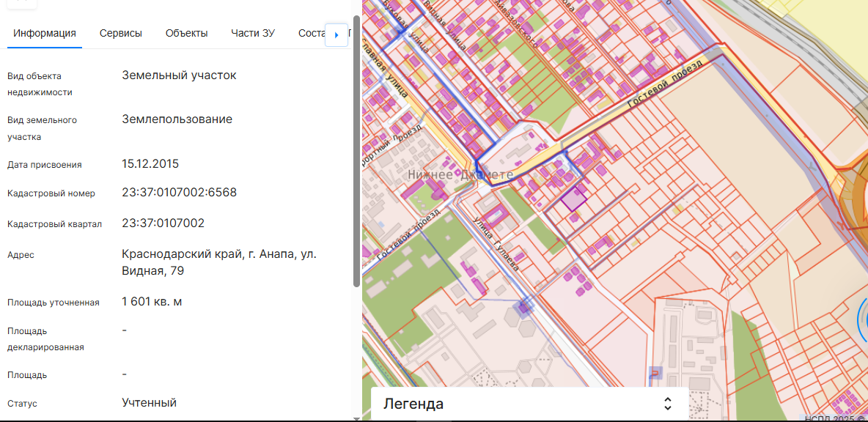Viewport: 868px width, 422px height.
Task: Open the Легенда panel by its title
Action: click(x=413, y=404)
